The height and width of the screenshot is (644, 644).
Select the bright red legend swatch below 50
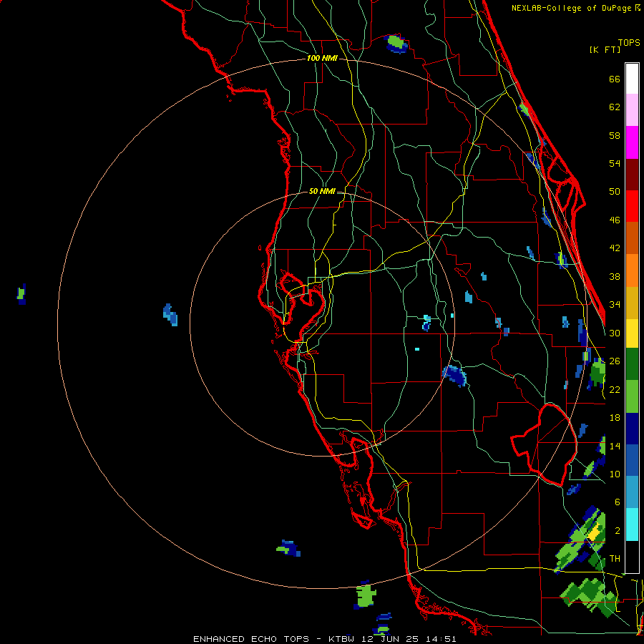tap(632, 206)
